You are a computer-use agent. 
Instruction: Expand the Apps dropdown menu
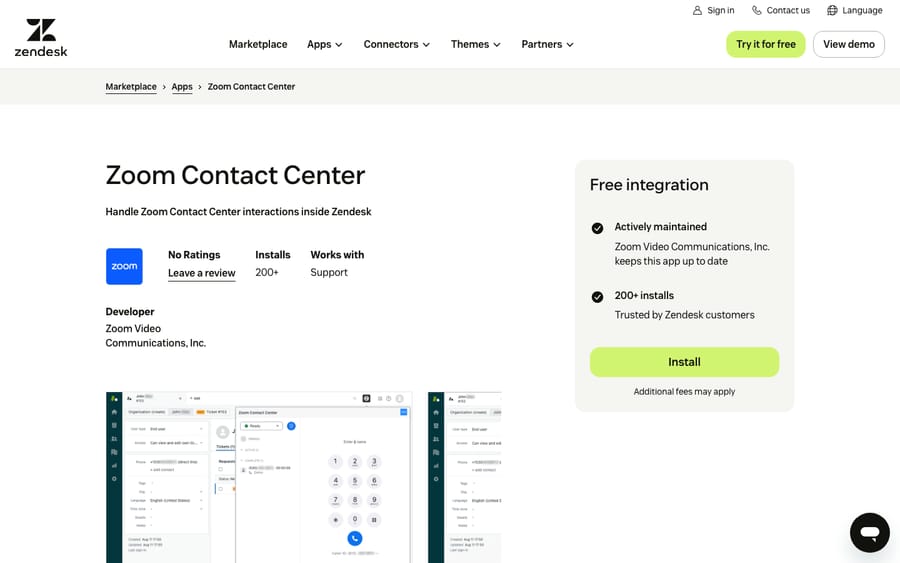tap(324, 44)
